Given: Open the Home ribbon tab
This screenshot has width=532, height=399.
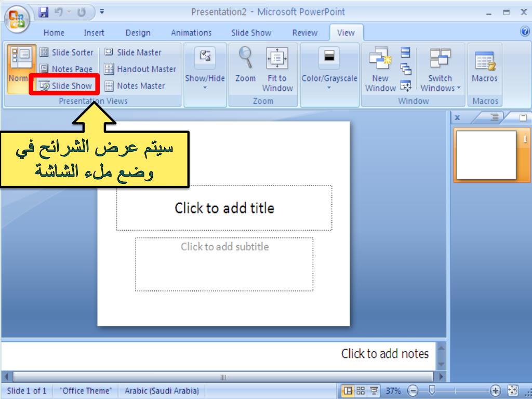Looking at the screenshot, I should [x=54, y=33].
